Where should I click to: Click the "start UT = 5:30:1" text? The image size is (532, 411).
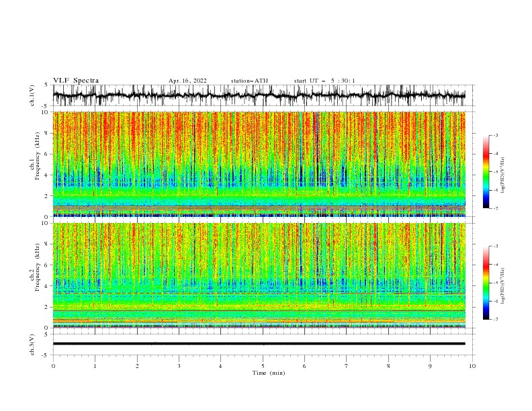pyautogui.click(x=324, y=81)
